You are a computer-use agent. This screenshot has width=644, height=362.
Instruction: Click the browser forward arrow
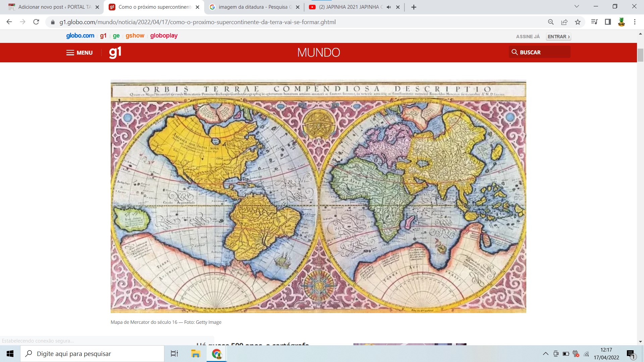point(22,22)
